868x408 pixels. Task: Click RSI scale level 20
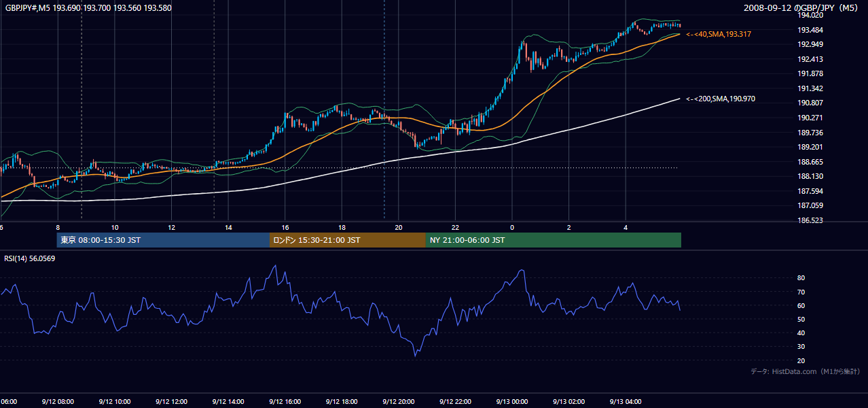click(801, 360)
